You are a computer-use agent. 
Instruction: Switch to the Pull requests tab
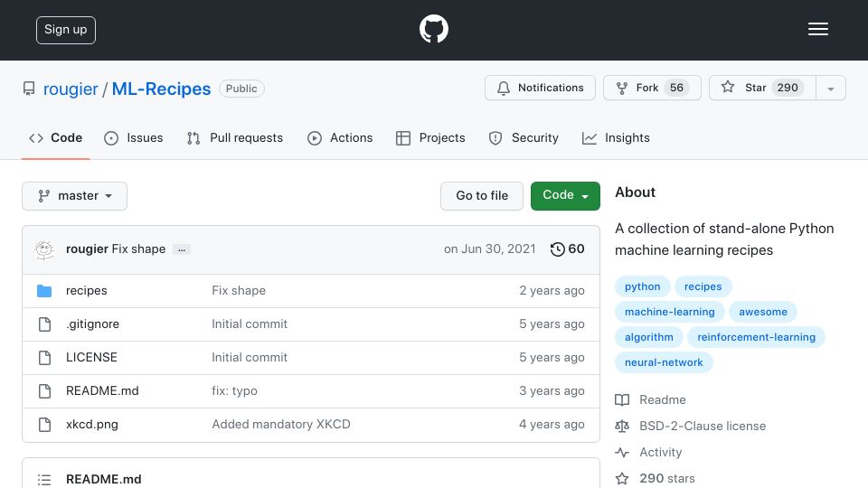click(235, 137)
